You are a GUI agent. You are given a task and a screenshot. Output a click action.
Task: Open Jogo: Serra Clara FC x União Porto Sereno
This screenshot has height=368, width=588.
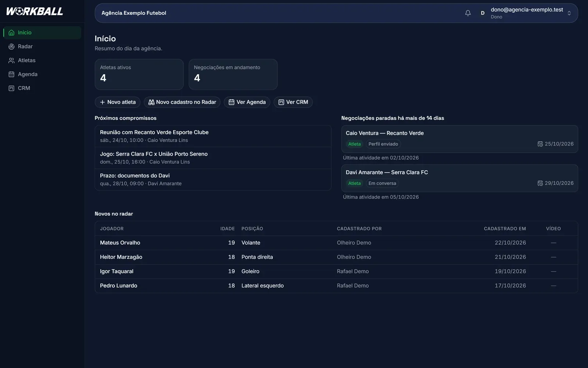pos(213,158)
